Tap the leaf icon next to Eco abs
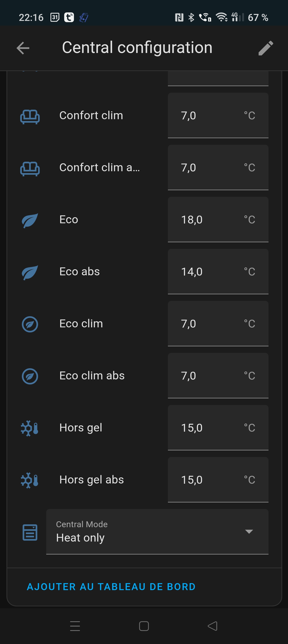Viewport: 288px width, 644px height. click(30, 272)
